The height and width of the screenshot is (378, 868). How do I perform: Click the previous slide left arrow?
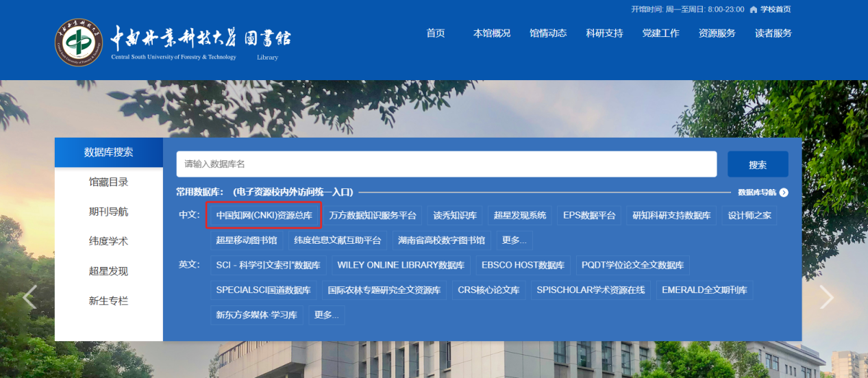coord(29,297)
